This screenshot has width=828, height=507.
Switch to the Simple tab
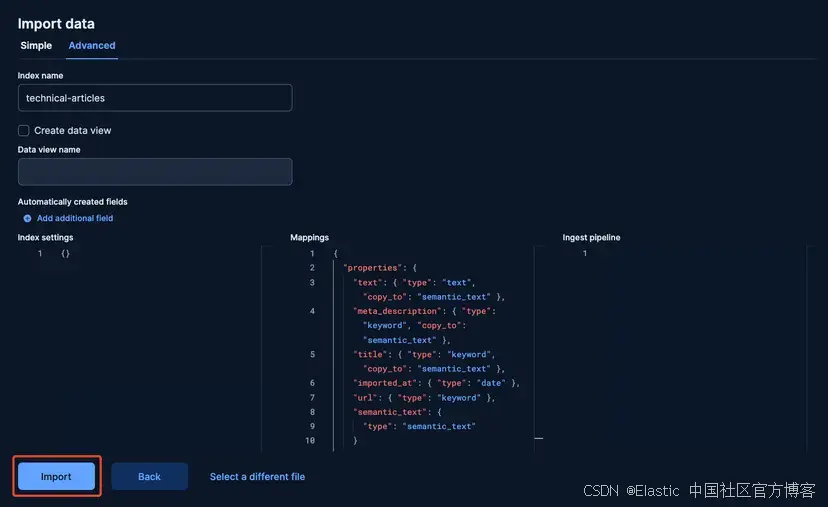36,45
